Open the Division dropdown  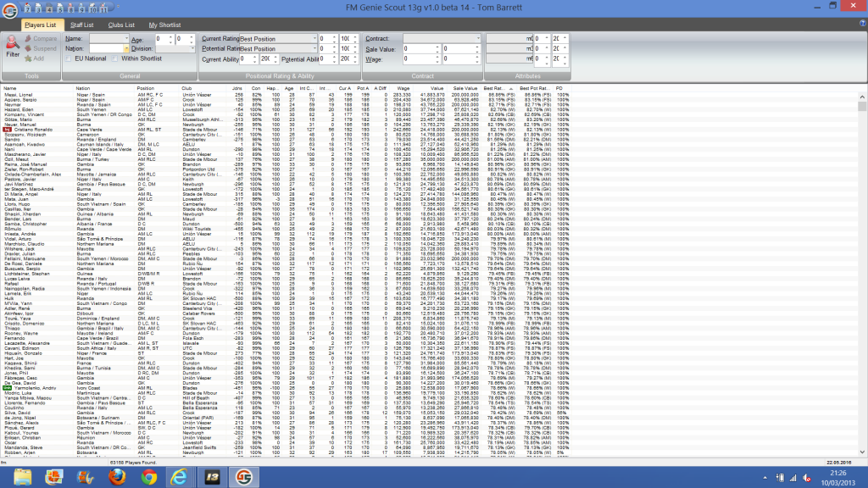pyautogui.click(x=192, y=48)
